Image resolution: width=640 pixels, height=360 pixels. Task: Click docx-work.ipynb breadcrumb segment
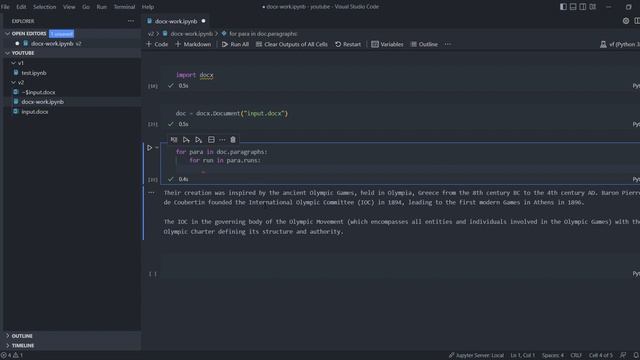click(x=191, y=34)
